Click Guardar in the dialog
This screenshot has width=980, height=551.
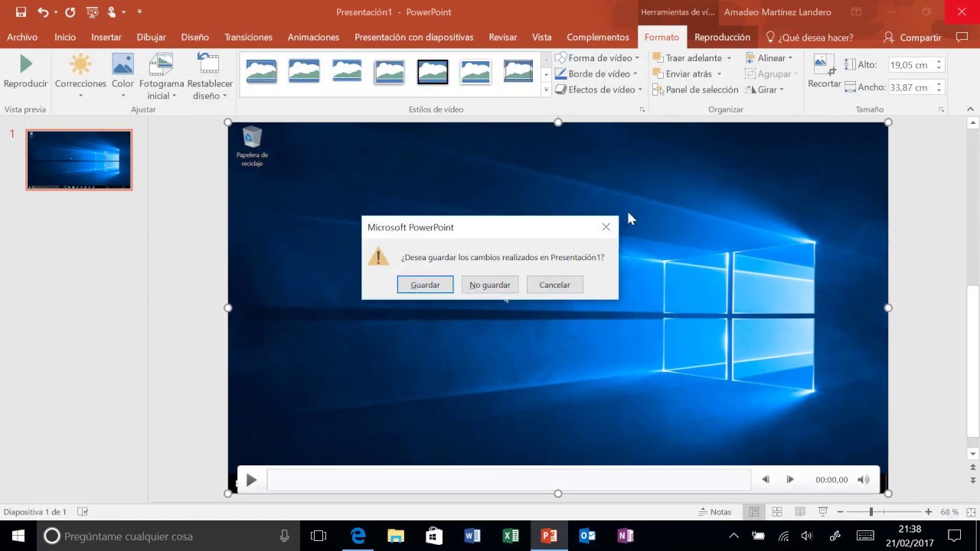pyautogui.click(x=425, y=285)
